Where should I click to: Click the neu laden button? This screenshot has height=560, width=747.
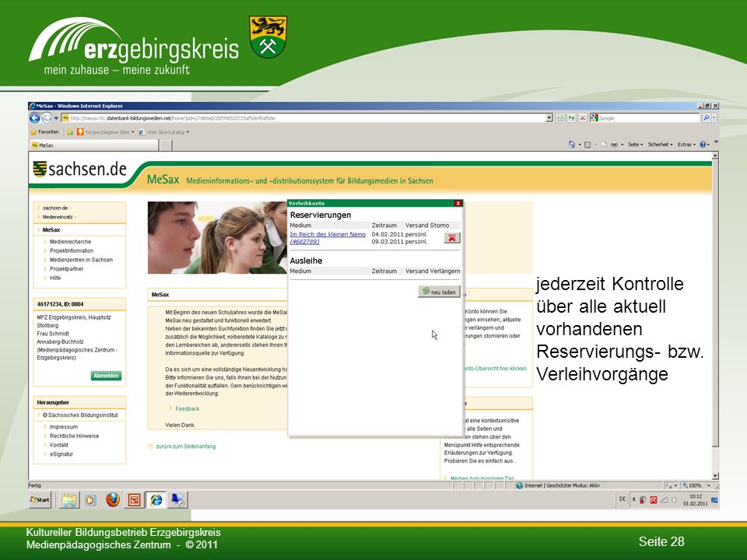[x=439, y=292]
